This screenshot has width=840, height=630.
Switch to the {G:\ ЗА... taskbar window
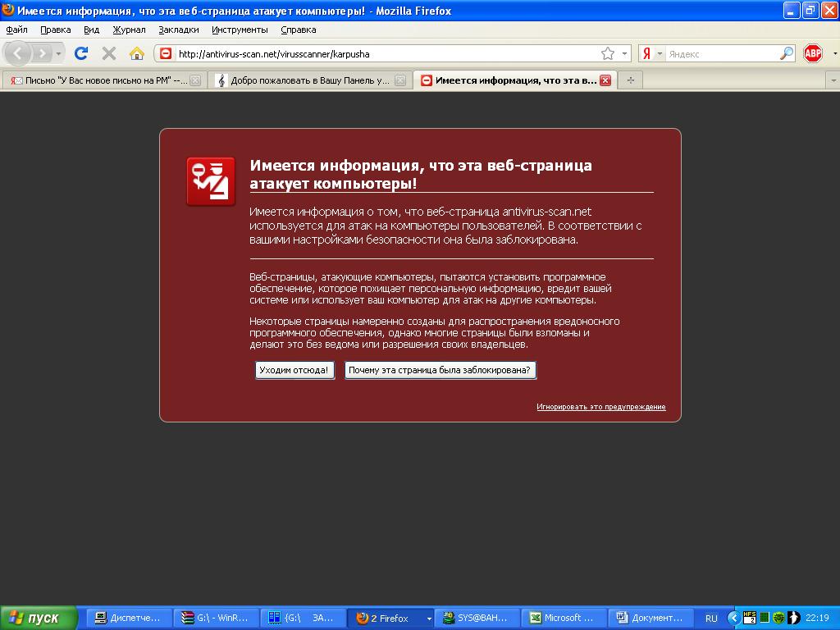pos(302,618)
